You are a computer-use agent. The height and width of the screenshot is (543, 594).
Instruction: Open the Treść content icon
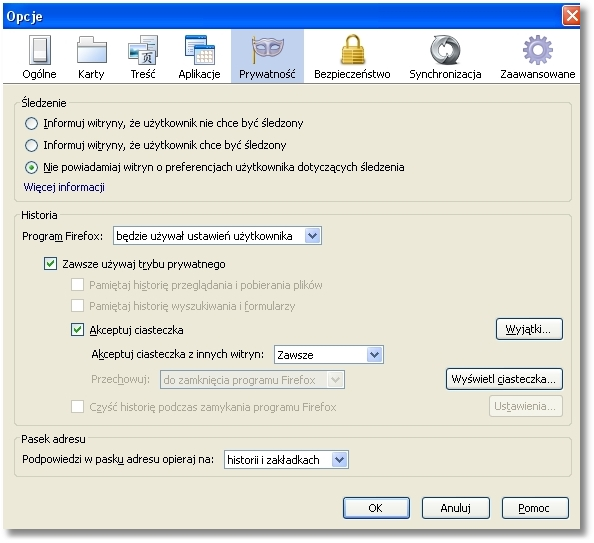143,50
